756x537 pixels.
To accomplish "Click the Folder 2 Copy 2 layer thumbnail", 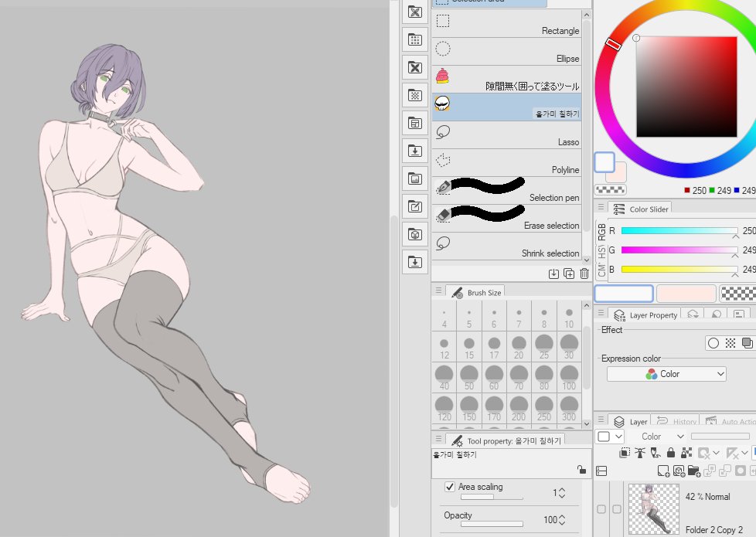I will [653, 509].
